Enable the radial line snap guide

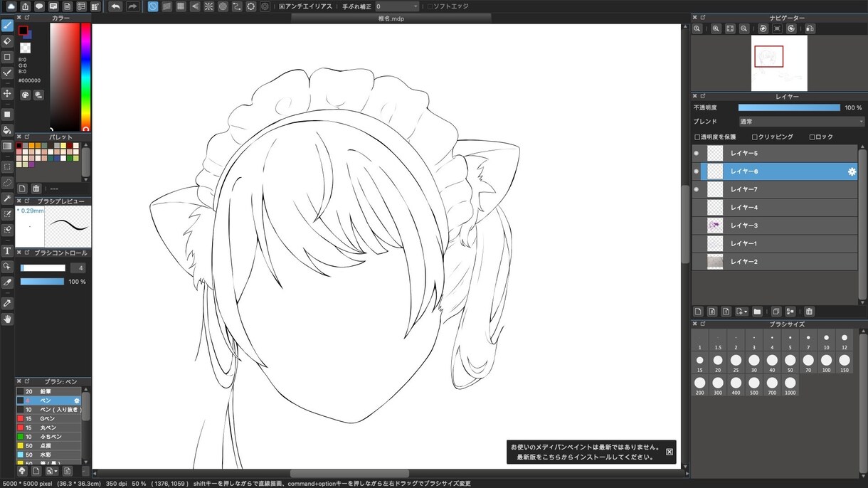(209, 6)
